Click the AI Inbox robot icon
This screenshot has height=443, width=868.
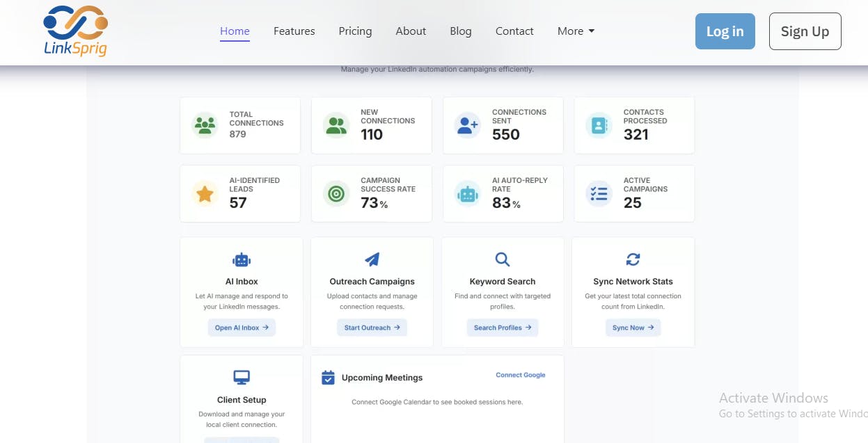point(242,259)
